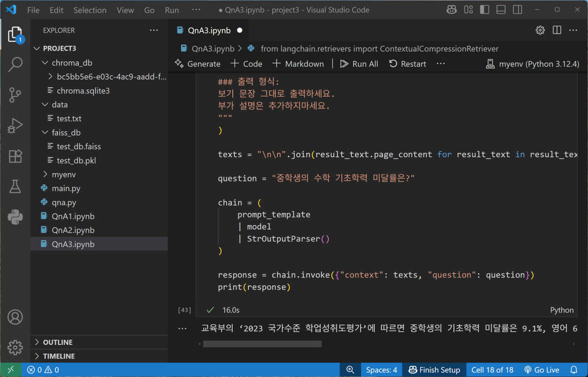Image resolution: width=588 pixels, height=377 pixels.
Task: Open Explorer Views and More Actions ellipsis
Action: click(154, 30)
